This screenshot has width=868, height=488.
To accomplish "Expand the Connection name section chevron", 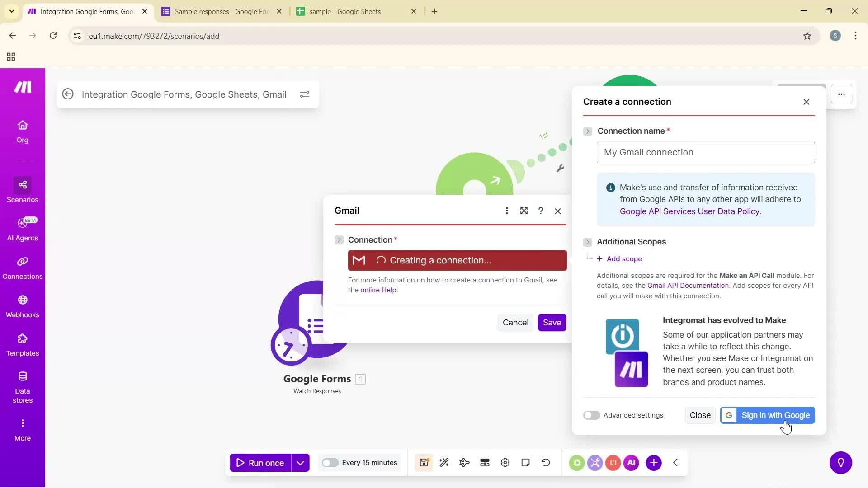I will (587, 131).
